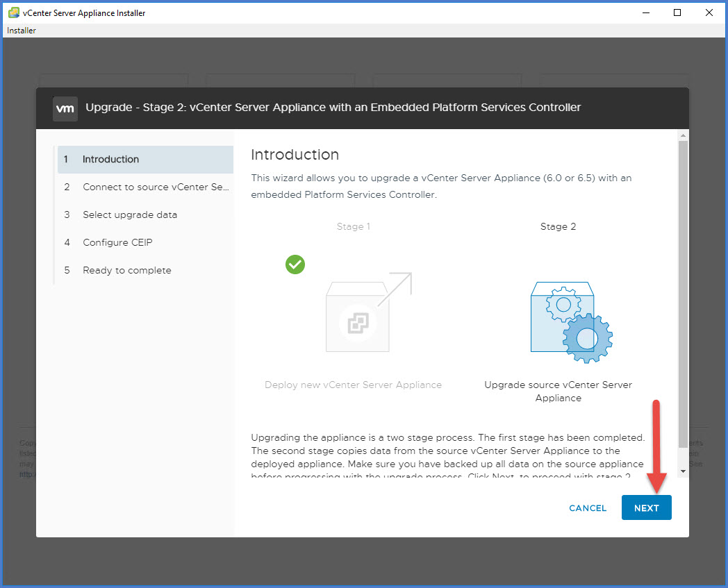Click the CANCEL button

588,508
